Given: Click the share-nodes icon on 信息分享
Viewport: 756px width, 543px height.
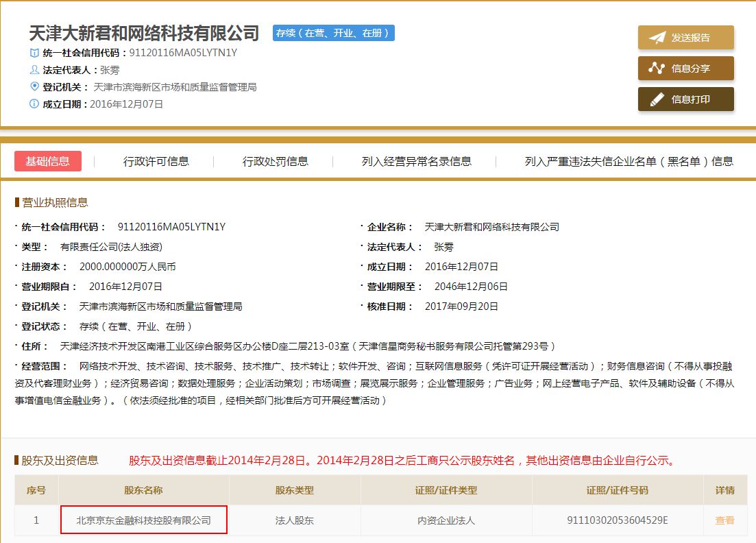Looking at the screenshot, I should pos(657,69).
